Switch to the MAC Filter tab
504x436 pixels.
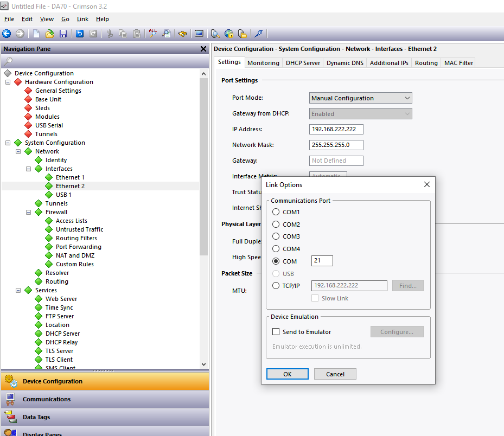click(x=458, y=63)
